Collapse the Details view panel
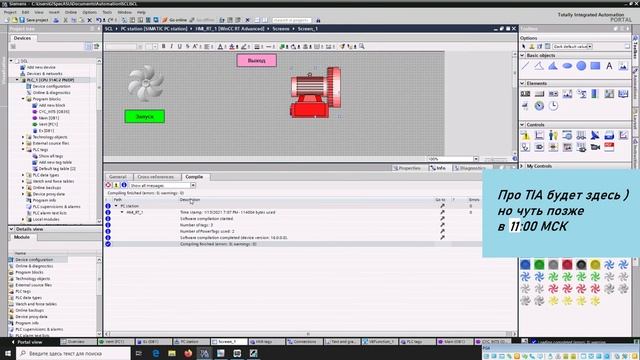The width and height of the screenshot is (640, 360). (x=11, y=229)
